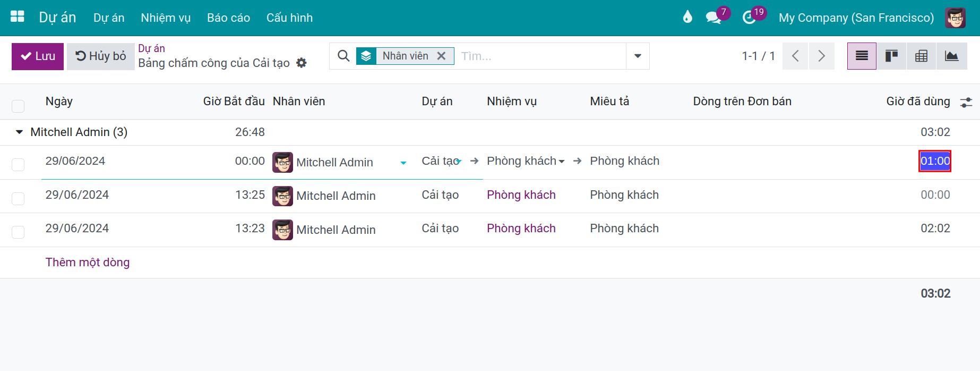Open the Dự án menu

tap(109, 18)
